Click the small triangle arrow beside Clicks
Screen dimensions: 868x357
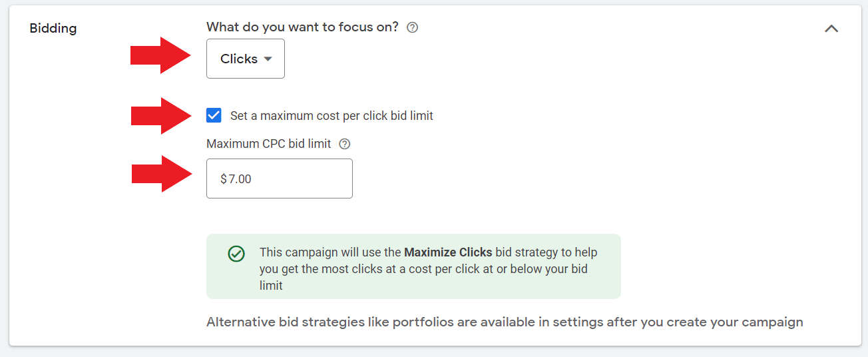point(268,59)
